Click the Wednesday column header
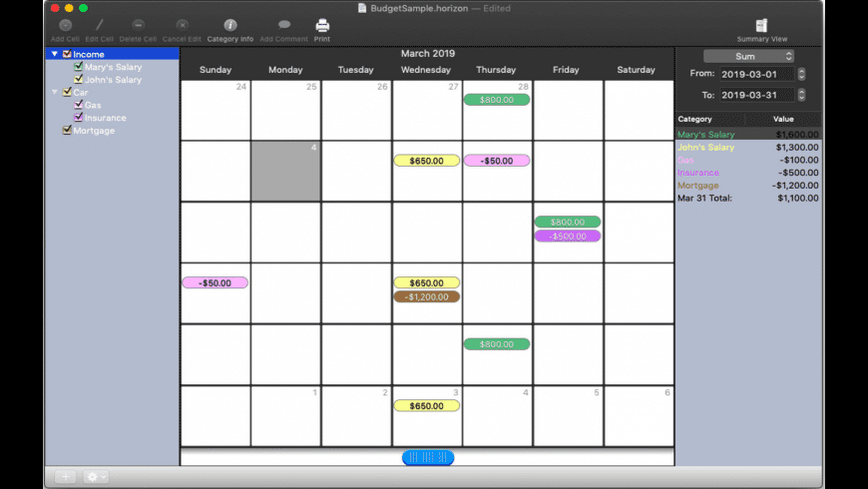 426,70
